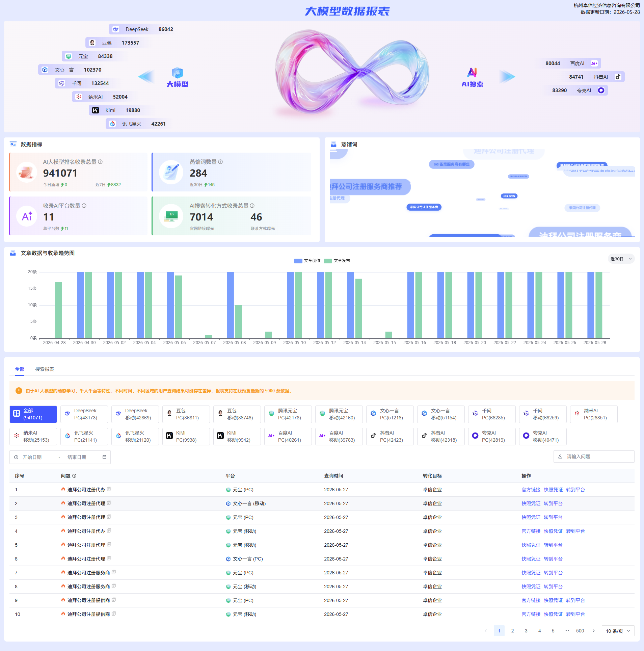The width and height of the screenshot is (644, 651).
Task: Click 转到平台 in table row 5
Action: tap(553, 545)
